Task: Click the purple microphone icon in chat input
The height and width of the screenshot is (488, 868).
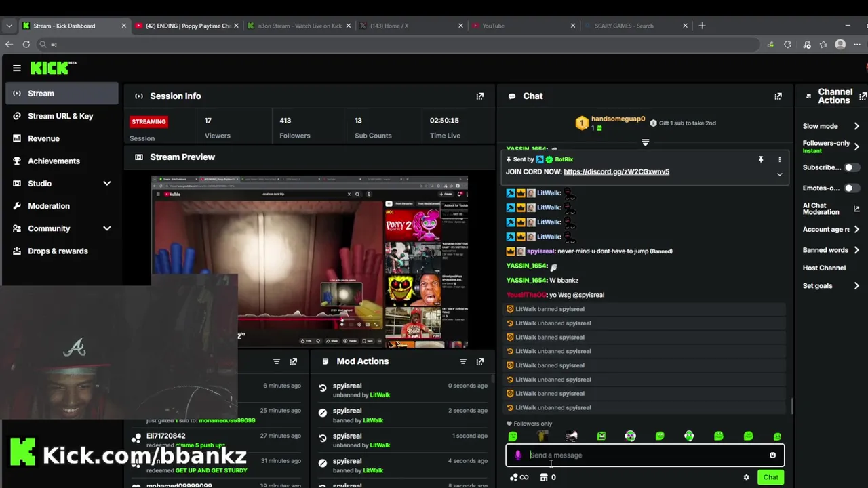Action: pos(518,455)
